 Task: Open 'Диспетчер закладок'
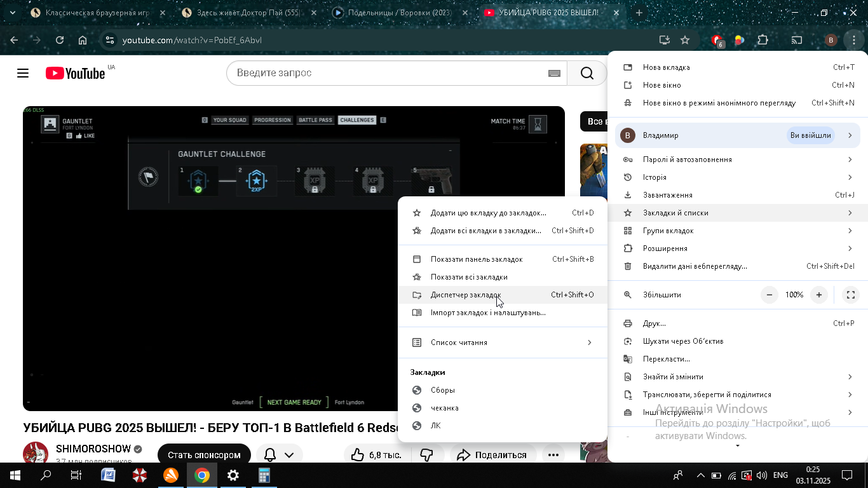coord(503,295)
